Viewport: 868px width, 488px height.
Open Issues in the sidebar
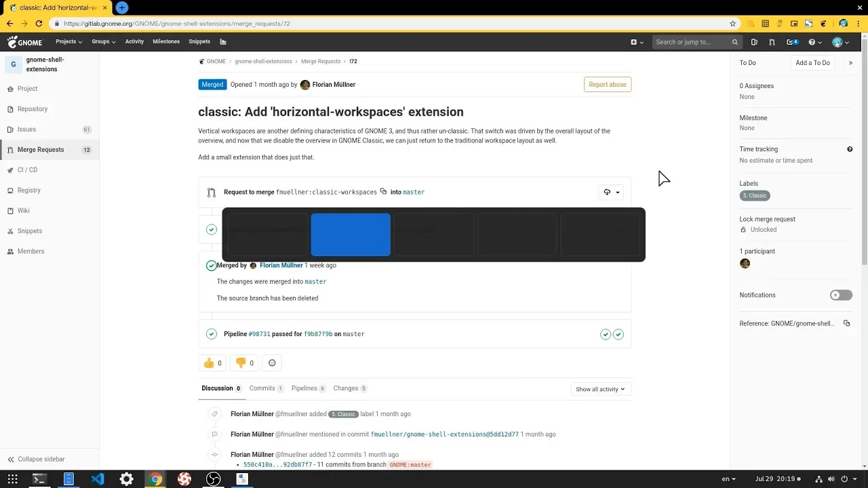[50, 129]
